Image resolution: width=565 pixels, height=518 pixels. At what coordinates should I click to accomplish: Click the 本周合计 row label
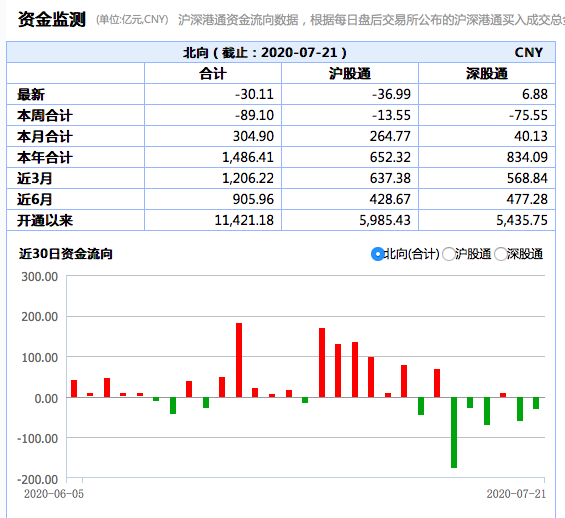45,116
